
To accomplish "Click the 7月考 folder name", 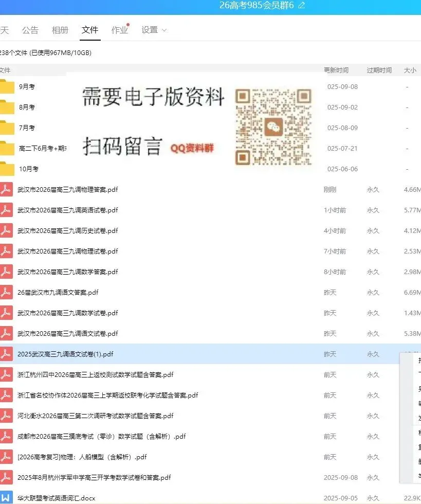I will coord(27,128).
